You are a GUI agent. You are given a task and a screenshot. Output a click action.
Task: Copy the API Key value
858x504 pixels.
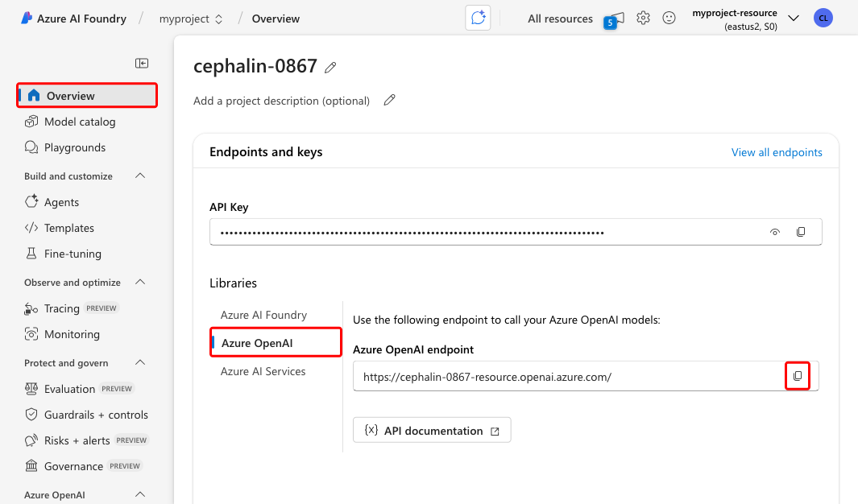tap(801, 232)
